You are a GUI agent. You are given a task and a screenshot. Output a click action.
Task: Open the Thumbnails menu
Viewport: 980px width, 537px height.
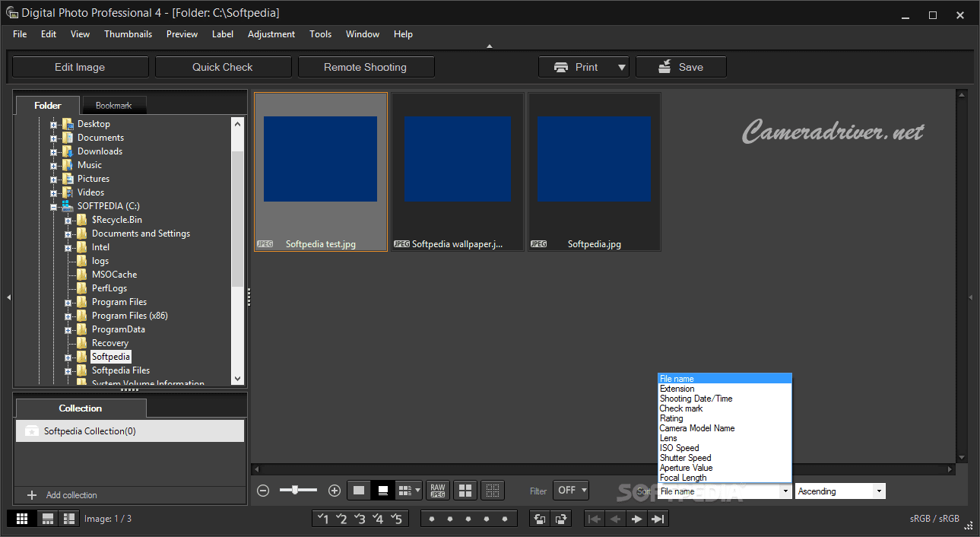click(128, 34)
